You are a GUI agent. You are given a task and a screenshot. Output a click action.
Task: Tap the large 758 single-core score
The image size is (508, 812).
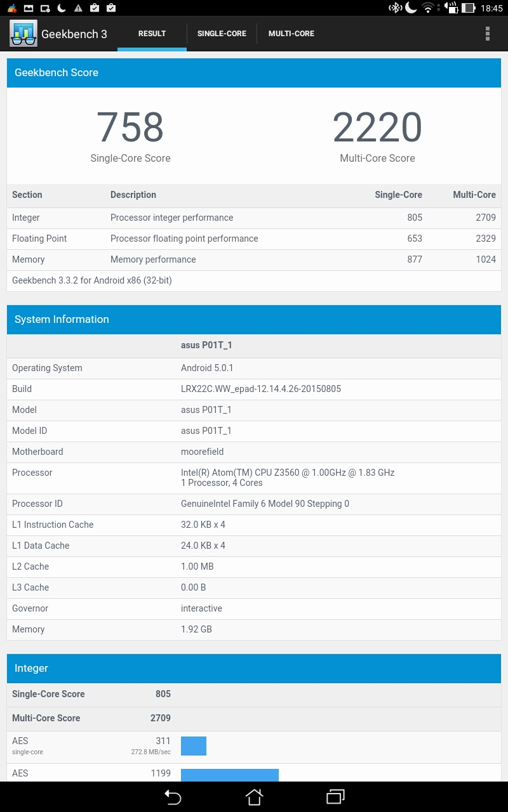(130, 127)
